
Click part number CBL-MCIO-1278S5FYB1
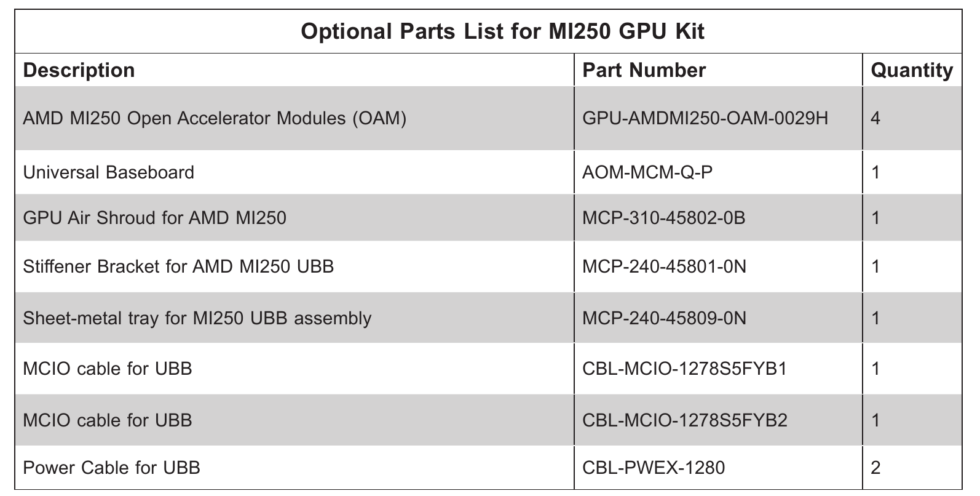coord(684,369)
